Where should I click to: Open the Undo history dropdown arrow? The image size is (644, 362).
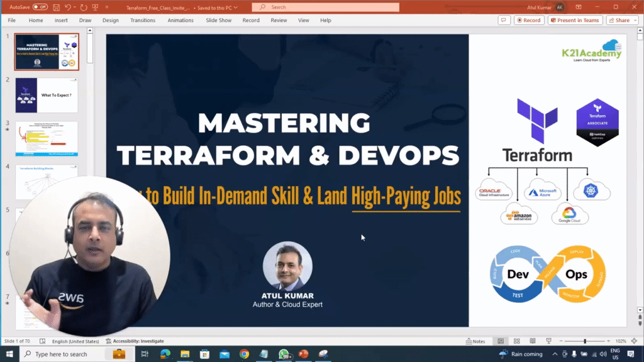pyautogui.click(x=74, y=7)
